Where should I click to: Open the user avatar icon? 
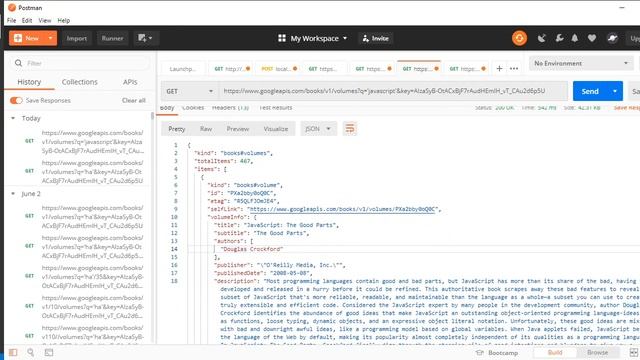[612, 38]
